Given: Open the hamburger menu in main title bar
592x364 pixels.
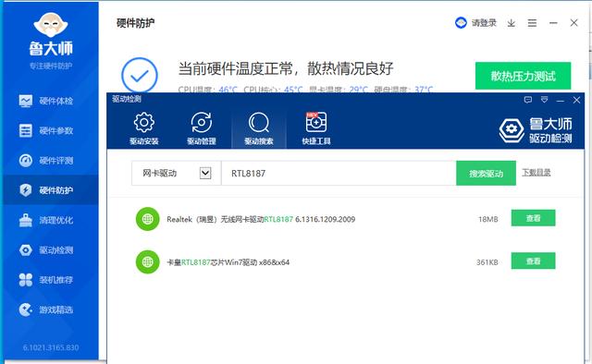Looking at the screenshot, I should pyautogui.click(x=532, y=23).
